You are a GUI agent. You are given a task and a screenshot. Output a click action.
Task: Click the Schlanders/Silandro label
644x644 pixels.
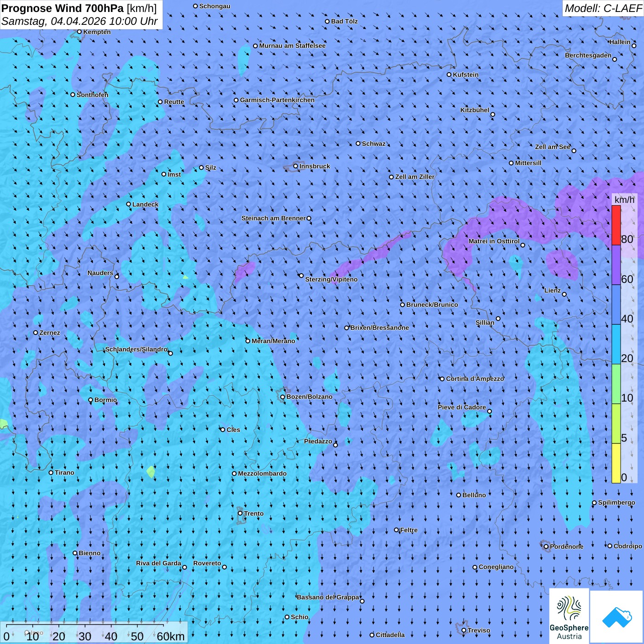tap(136, 349)
